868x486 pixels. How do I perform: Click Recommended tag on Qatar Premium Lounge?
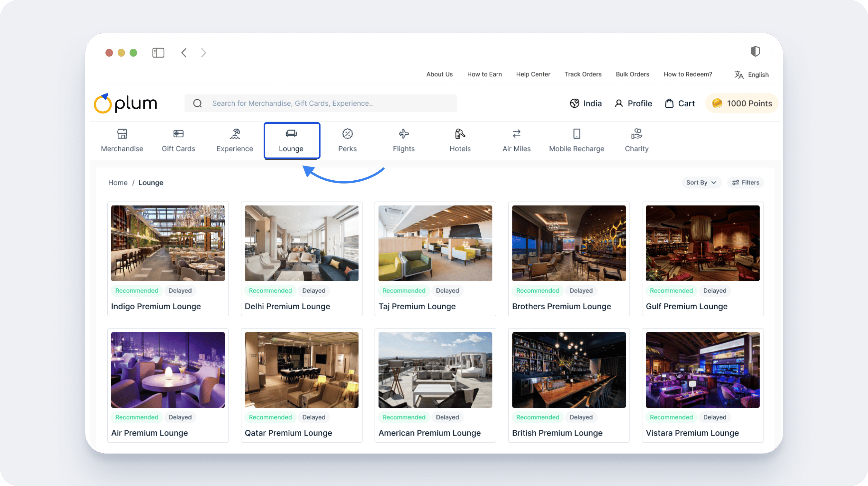tap(270, 417)
